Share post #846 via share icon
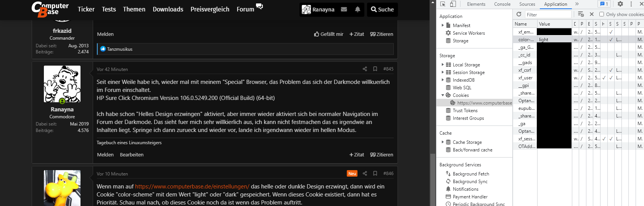The image size is (644, 206). point(365,174)
